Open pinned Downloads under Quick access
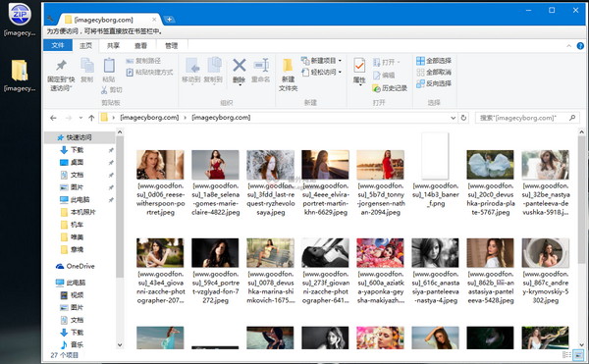The image size is (589, 364). tap(77, 150)
